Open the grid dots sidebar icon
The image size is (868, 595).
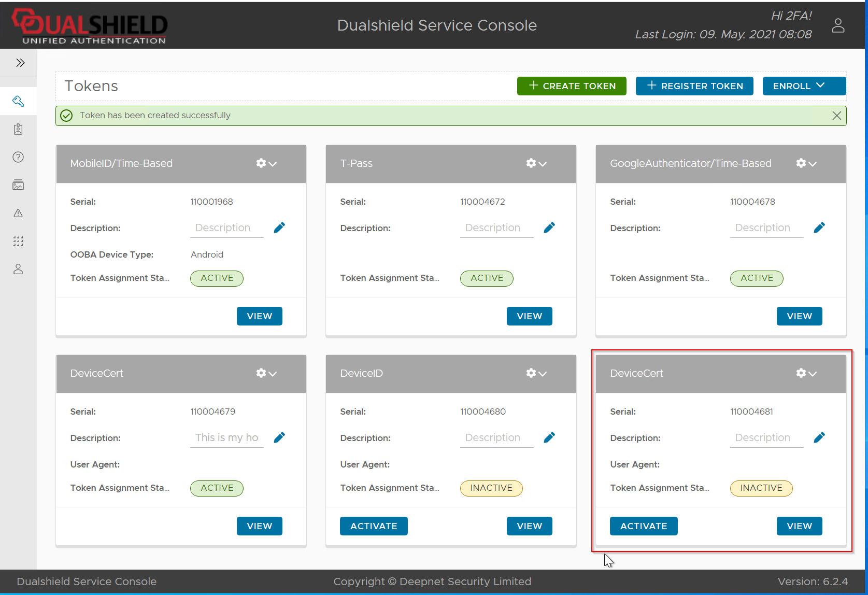[18, 241]
